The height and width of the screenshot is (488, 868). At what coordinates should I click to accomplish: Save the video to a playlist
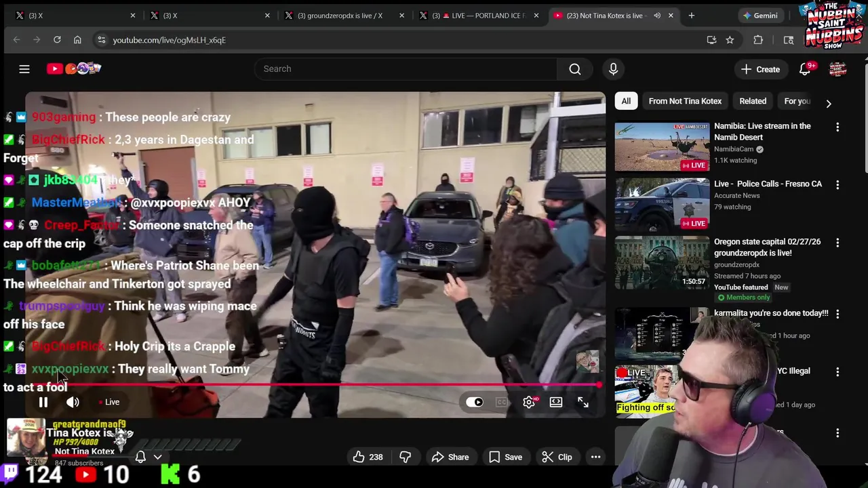[x=505, y=457]
